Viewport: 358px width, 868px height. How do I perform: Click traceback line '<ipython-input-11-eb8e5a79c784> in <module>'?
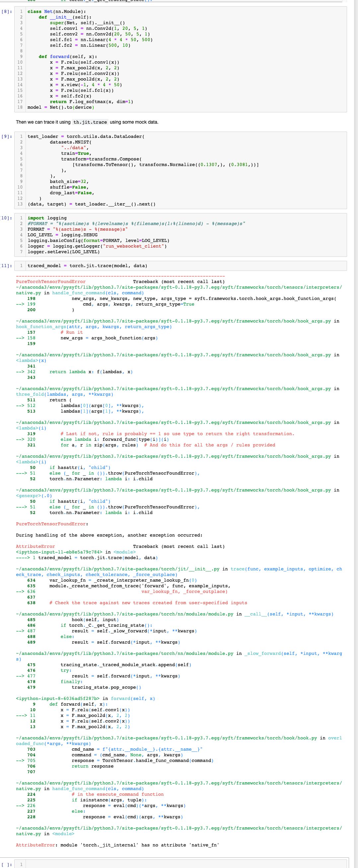tap(76, 552)
